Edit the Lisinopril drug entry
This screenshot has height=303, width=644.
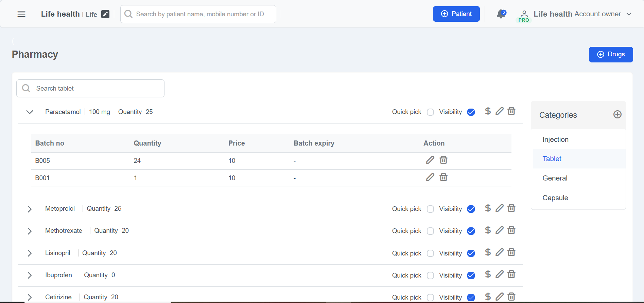tap(499, 252)
